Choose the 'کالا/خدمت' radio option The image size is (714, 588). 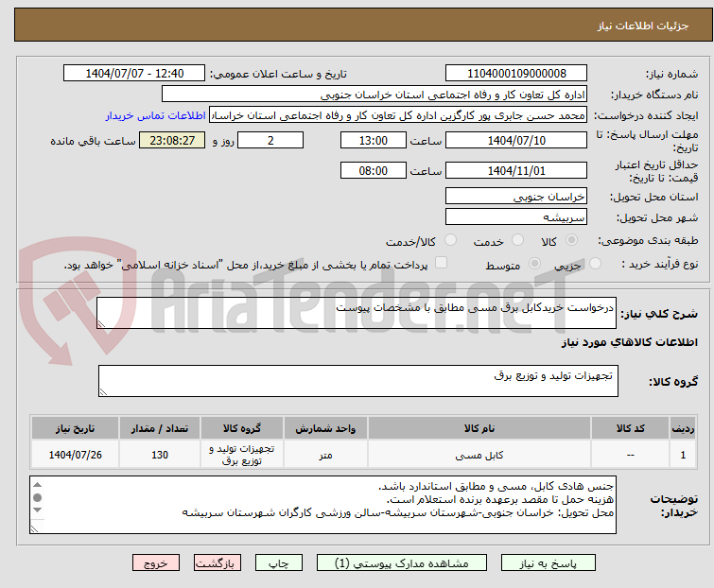point(450,242)
